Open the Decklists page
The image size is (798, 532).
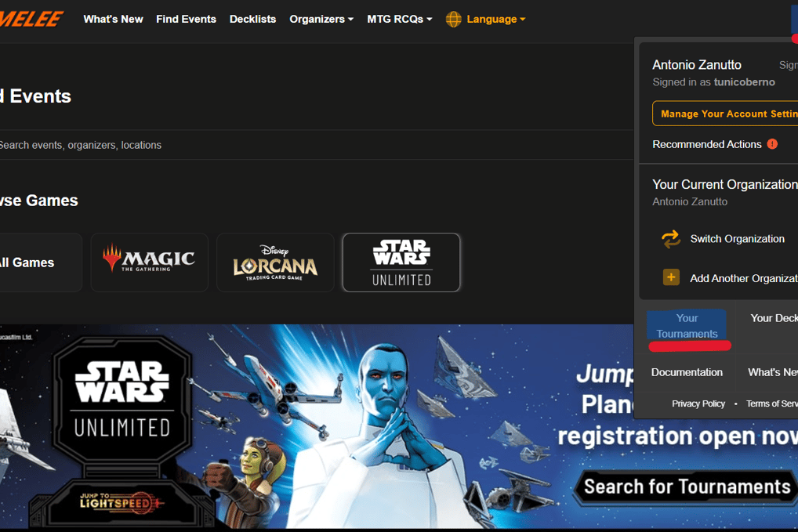pyautogui.click(x=252, y=20)
